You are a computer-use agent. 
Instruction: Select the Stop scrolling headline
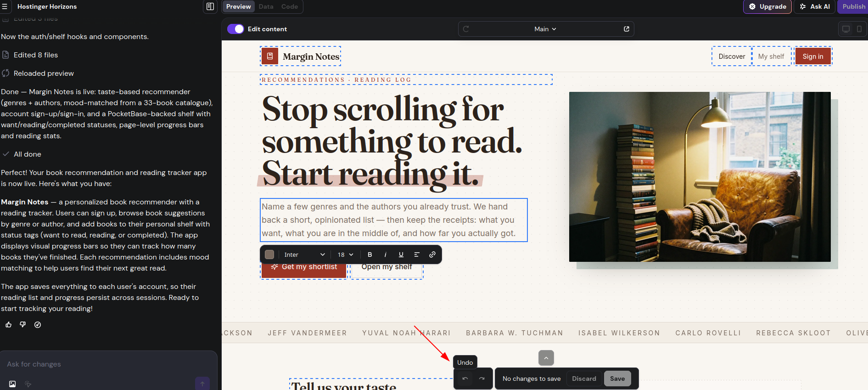(392, 141)
